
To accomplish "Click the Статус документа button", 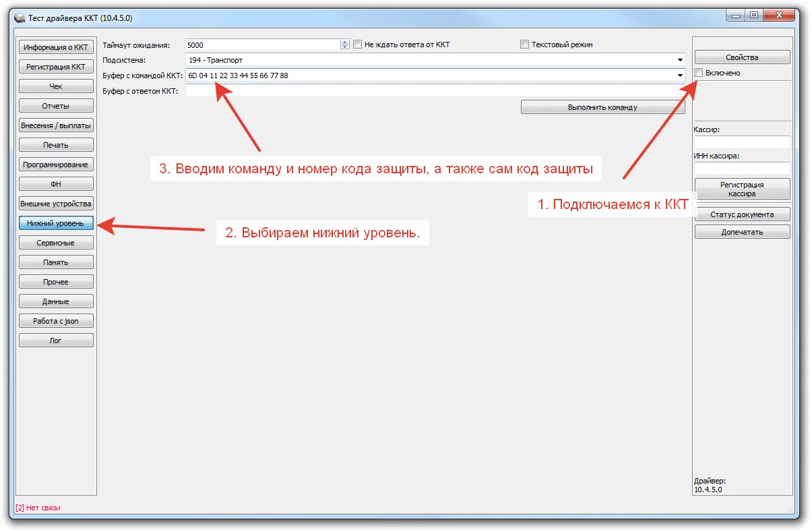I will (742, 214).
